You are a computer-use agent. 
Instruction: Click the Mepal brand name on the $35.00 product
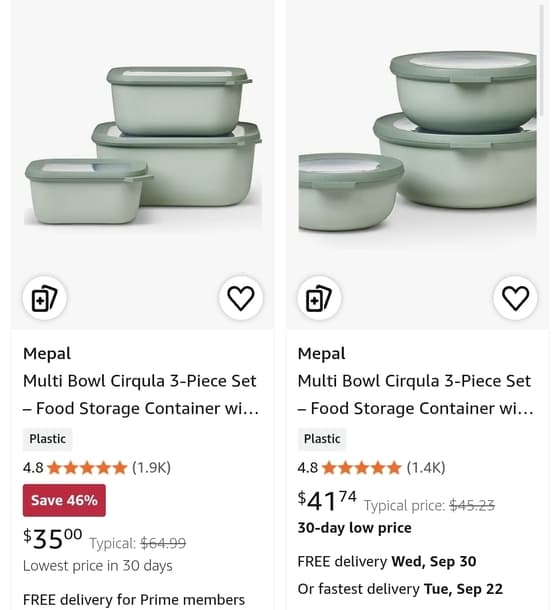(47, 354)
